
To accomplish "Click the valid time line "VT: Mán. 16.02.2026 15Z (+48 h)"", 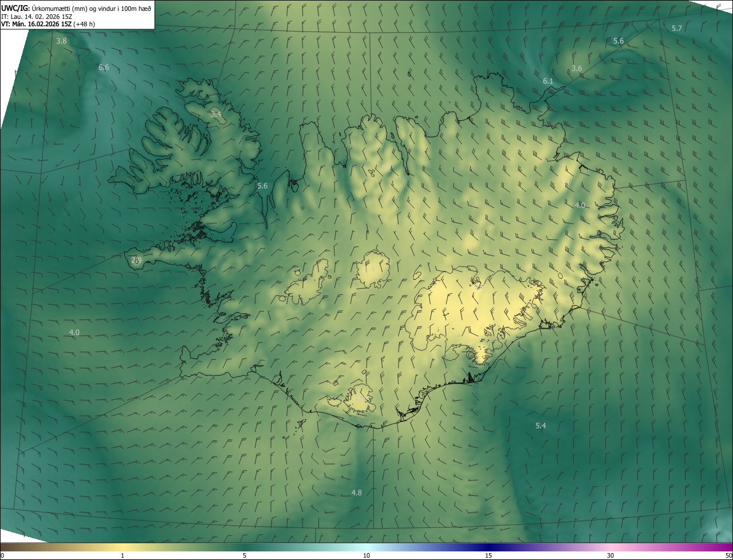I will [x=49, y=24].
